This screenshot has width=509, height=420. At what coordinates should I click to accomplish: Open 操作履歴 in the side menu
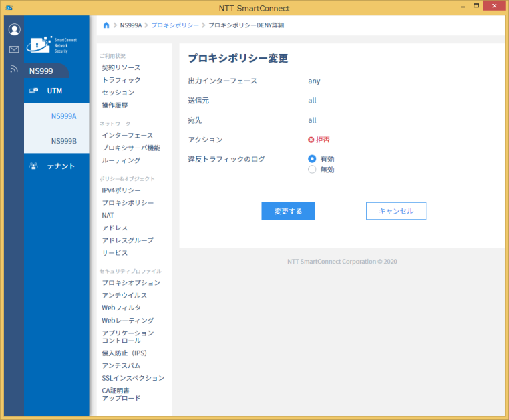[x=115, y=105]
